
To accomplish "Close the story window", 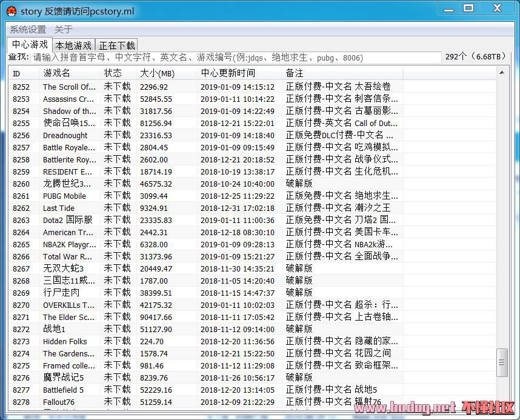I will (497, 8).
